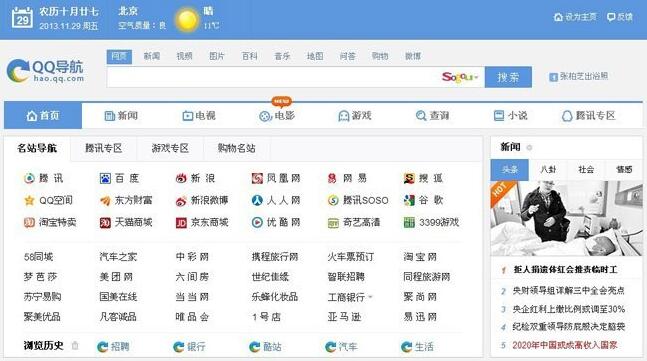Click the set-as-homepage house icon

pos(558,17)
